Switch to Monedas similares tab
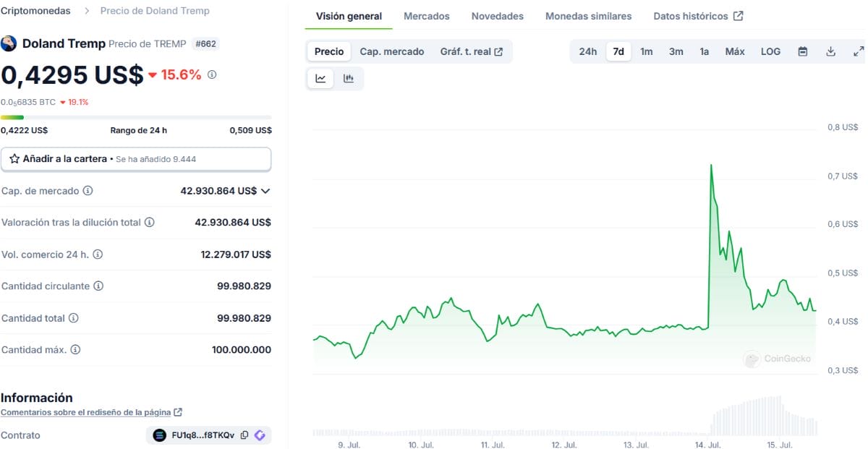This screenshot has height=449, width=868. 588,16
